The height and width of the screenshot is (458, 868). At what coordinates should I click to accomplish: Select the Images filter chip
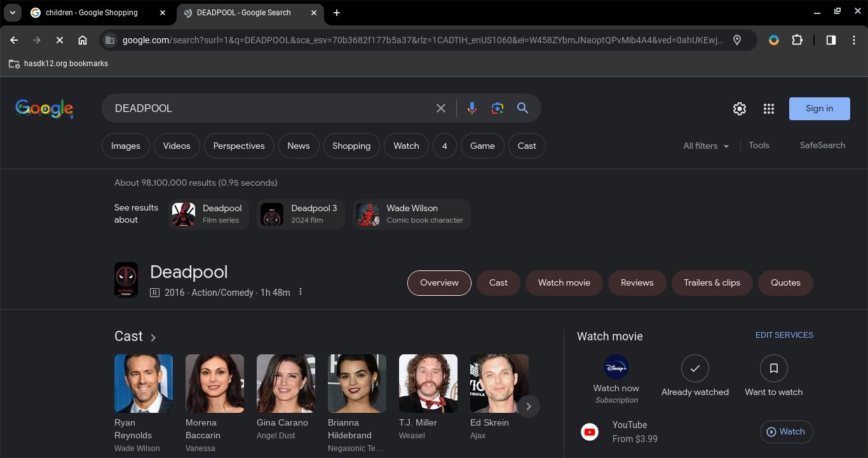tap(126, 146)
